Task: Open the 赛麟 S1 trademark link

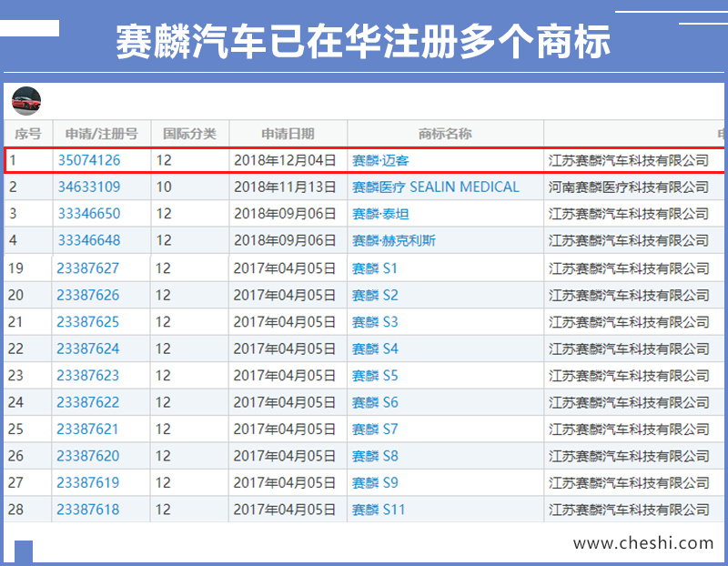Action: coord(375,268)
